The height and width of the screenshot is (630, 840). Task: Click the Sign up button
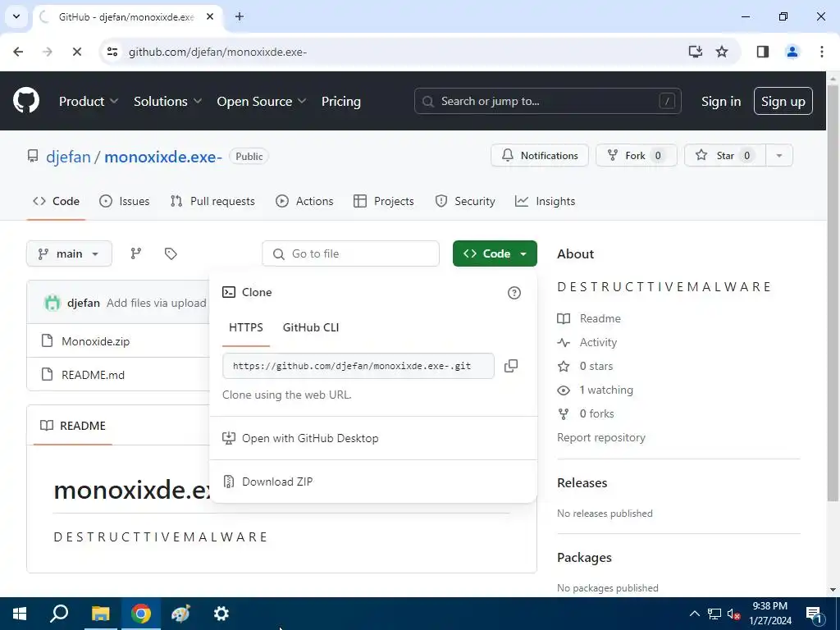[783, 101]
